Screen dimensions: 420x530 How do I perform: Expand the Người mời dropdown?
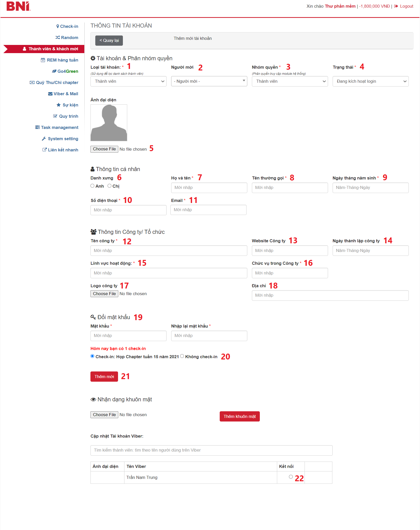(x=209, y=81)
